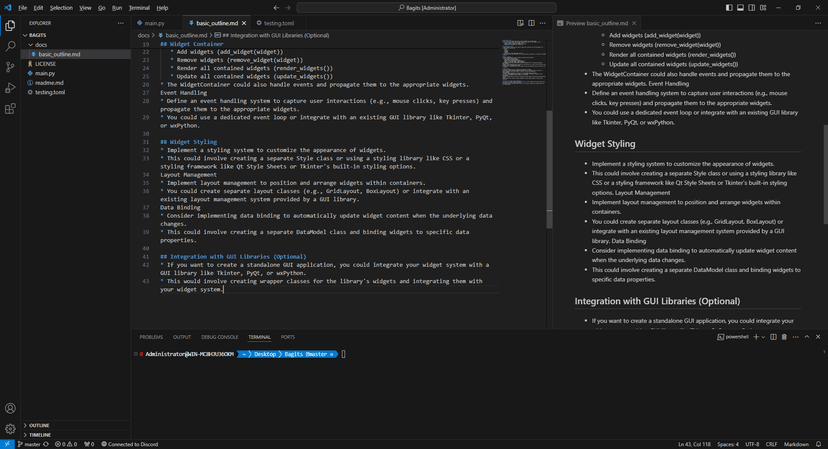Open the PROBLEMS panel tab
This screenshot has height=449, width=828.
151,337
